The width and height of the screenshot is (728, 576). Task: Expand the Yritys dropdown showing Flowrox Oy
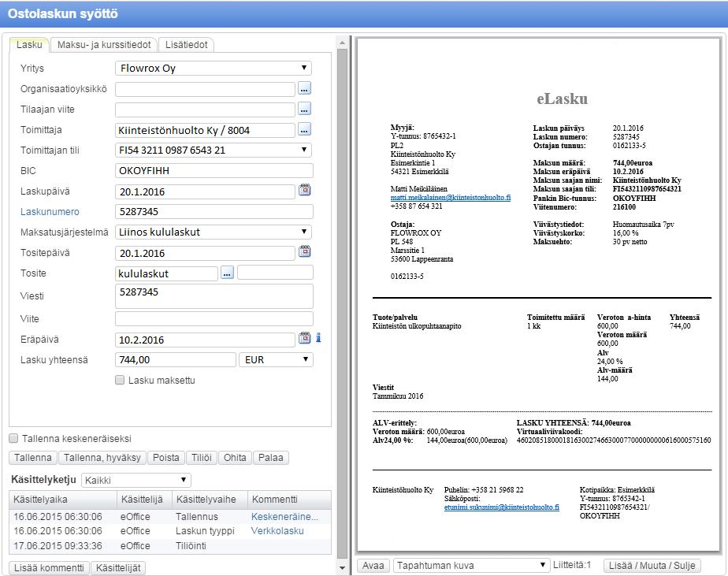(x=214, y=68)
